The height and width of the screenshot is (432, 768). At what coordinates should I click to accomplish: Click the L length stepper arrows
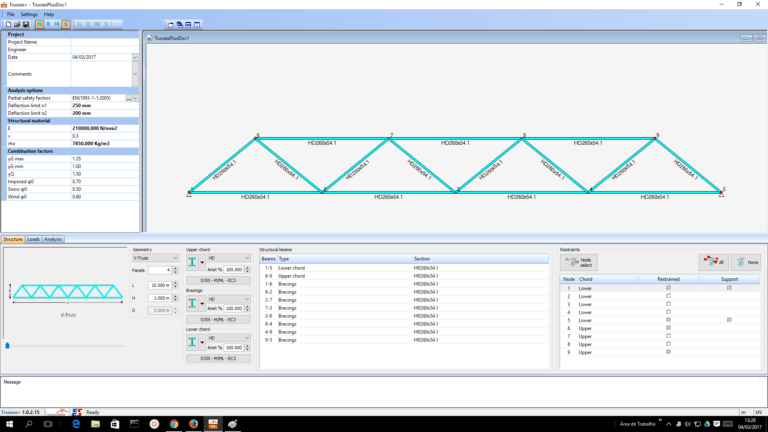point(175,285)
